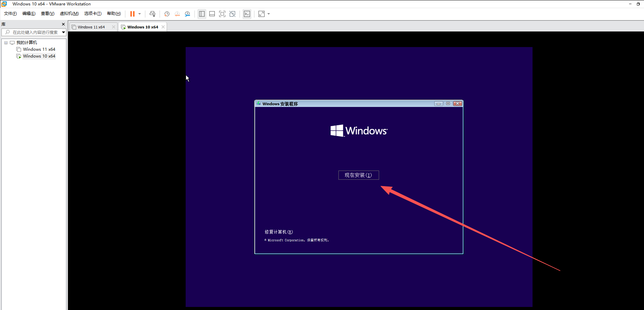644x310 pixels.
Task: Toggle the library sidebar view
Action: coord(202,14)
